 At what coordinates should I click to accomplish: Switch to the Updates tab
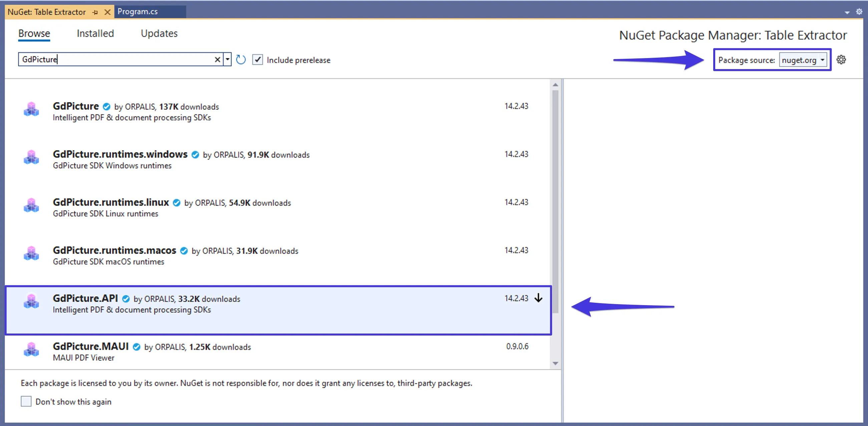click(159, 33)
